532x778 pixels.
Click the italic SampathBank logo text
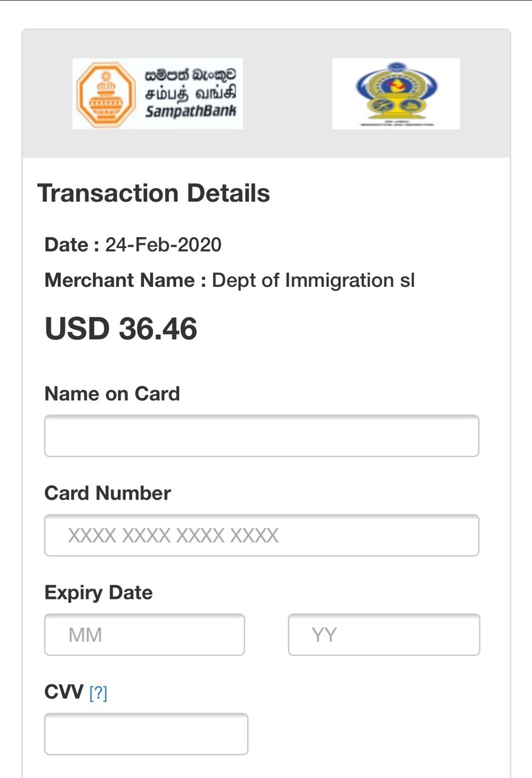tap(191, 112)
